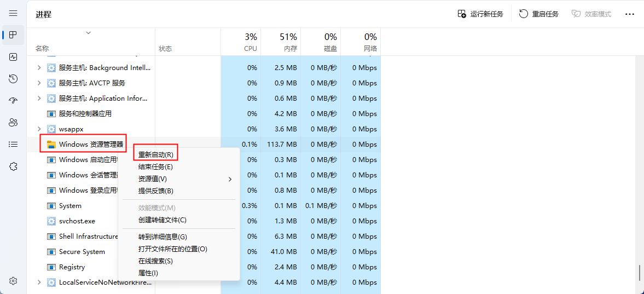Collapse the column header chevron above 名称
644x294 pixels.
[x=88, y=33]
